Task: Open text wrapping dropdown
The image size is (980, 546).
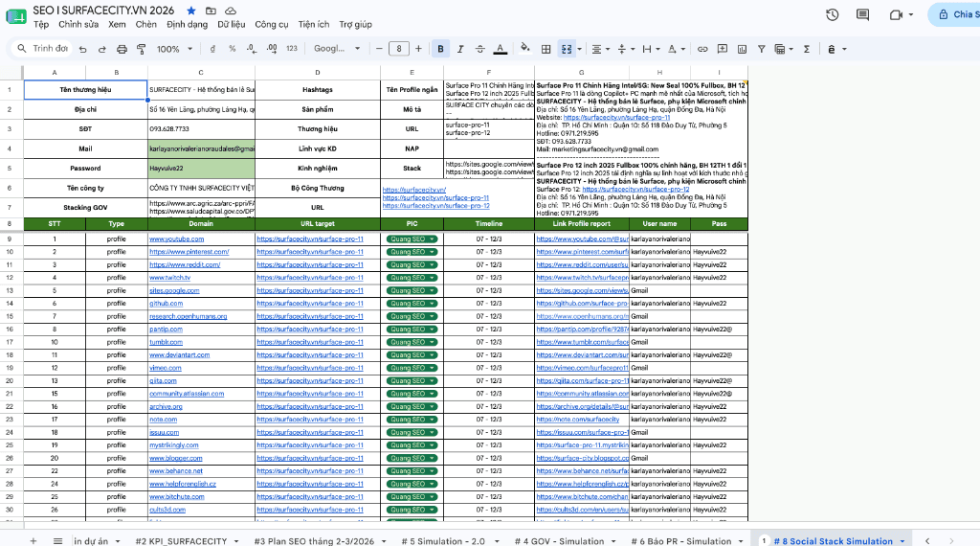Action: pos(651,49)
